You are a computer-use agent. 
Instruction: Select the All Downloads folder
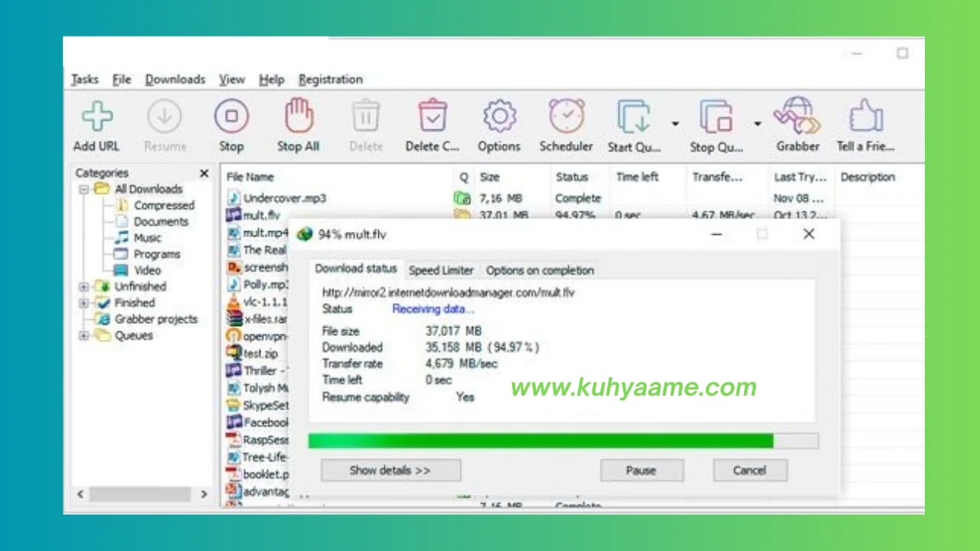(x=148, y=189)
